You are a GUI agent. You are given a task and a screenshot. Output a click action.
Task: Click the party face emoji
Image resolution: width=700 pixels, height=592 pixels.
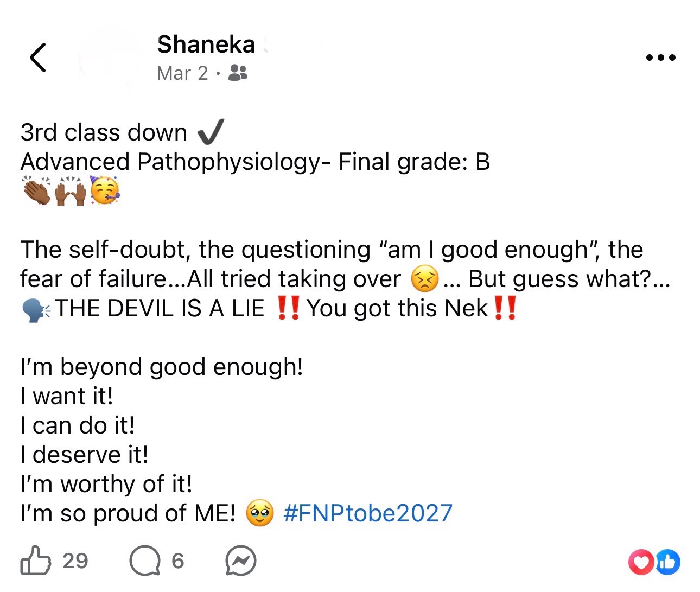pyautogui.click(x=105, y=191)
